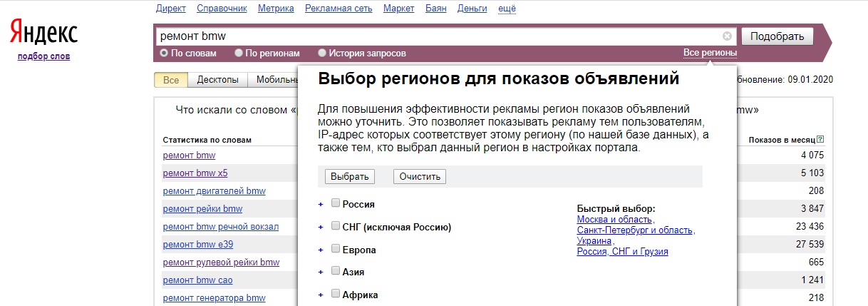Open the ремонт генератора bmw keyword link
868x306 pixels.
[x=214, y=297]
